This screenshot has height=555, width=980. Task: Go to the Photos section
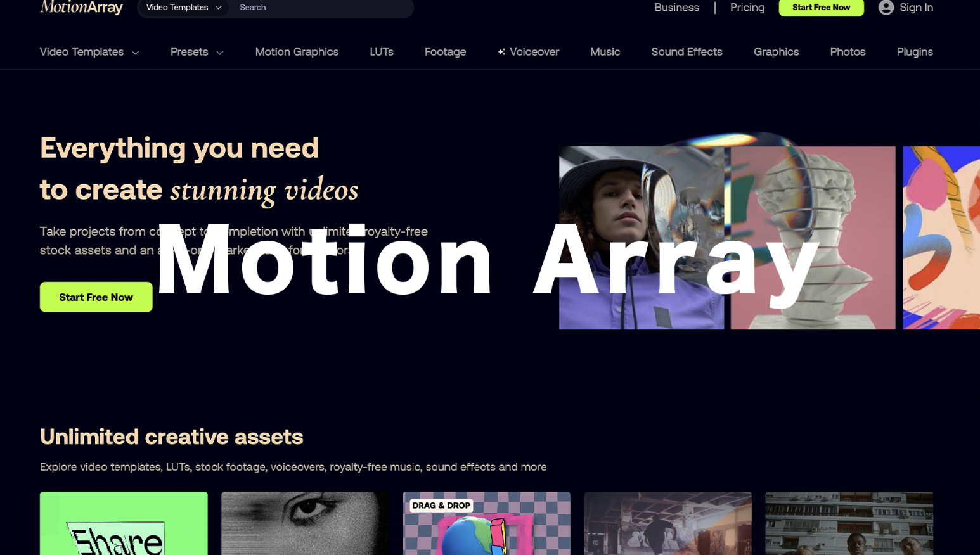[848, 52]
